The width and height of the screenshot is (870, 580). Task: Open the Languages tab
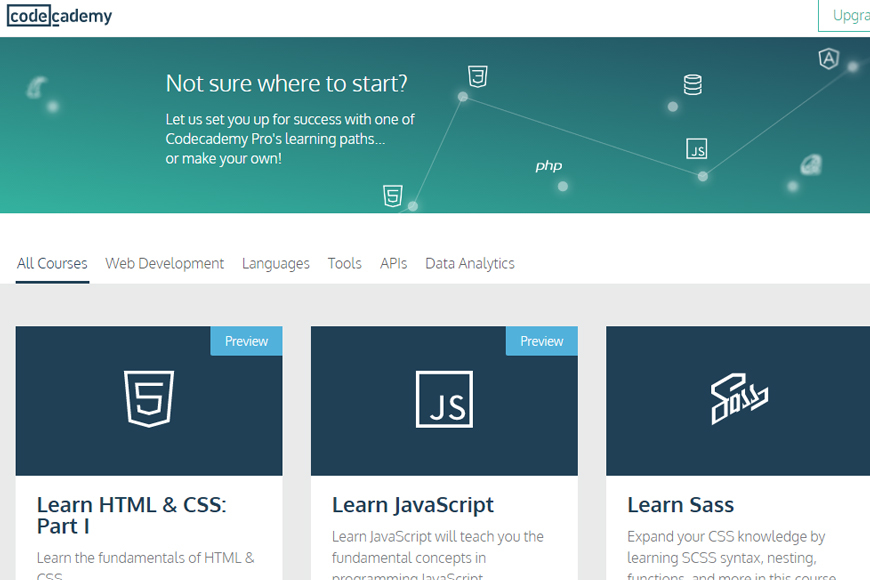[x=276, y=263]
